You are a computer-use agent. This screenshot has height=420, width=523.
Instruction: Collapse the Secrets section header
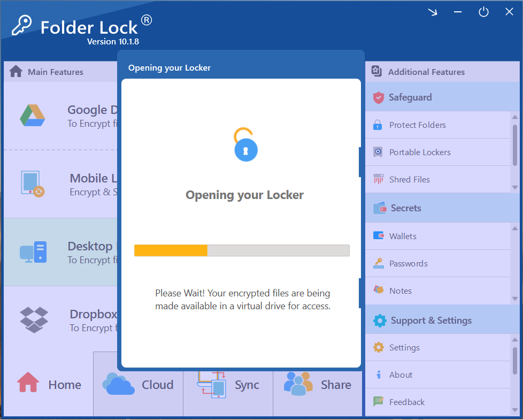[442, 208]
